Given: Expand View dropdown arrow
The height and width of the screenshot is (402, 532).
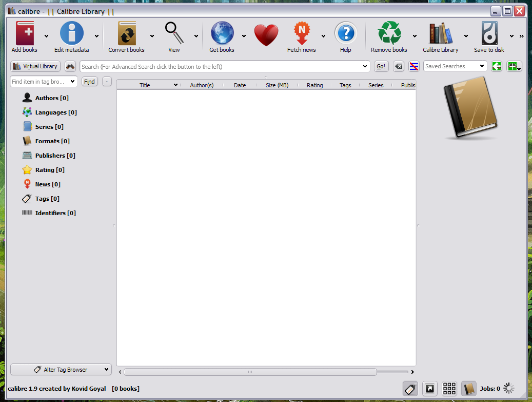Looking at the screenshot, I should [196, 36].
